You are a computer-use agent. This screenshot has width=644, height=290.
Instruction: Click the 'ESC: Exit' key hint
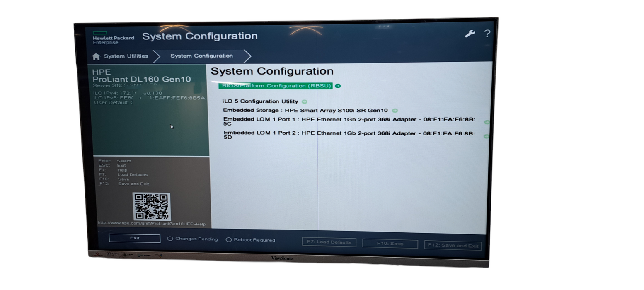[x=112, y=165]
